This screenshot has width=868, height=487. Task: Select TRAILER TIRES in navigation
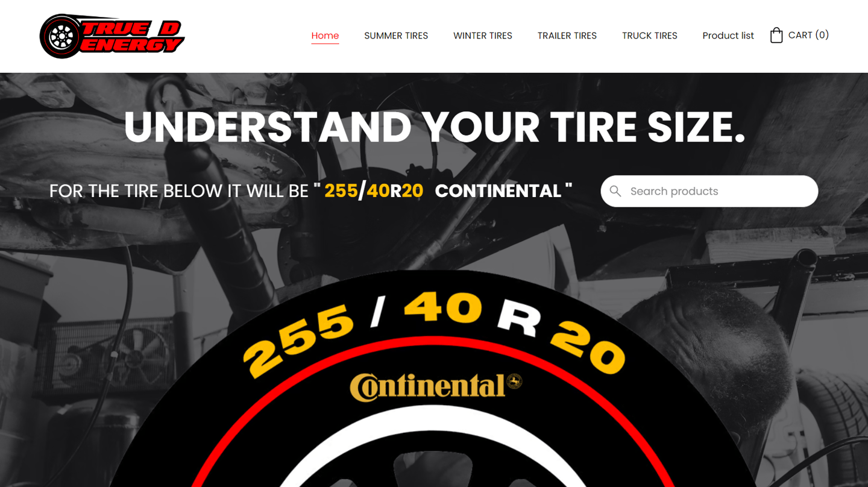[567, 36]
